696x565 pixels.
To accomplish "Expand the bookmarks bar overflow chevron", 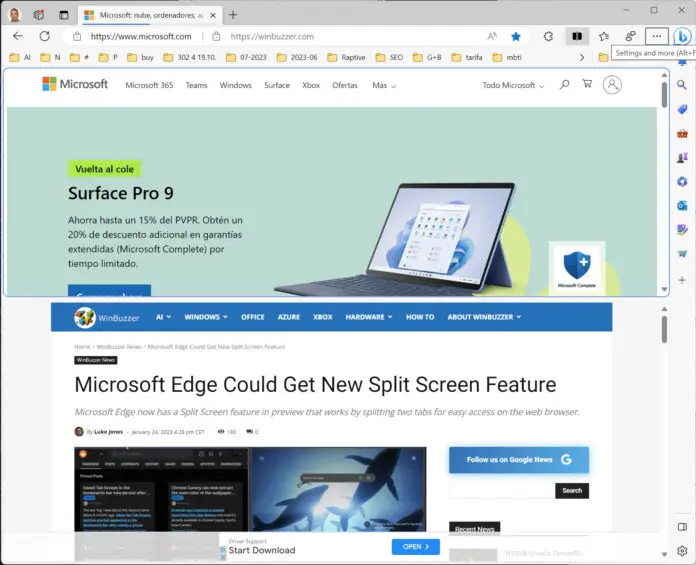I will tap(582, 57).
